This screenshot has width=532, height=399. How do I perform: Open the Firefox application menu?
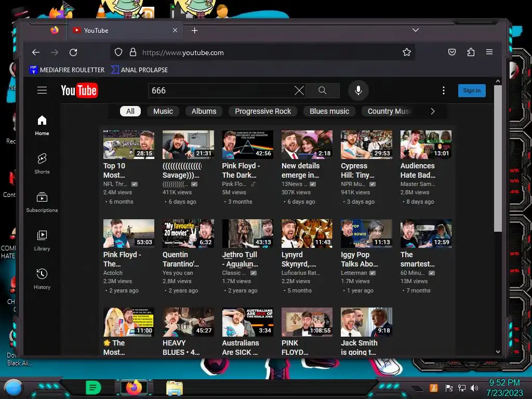(489, 52)
